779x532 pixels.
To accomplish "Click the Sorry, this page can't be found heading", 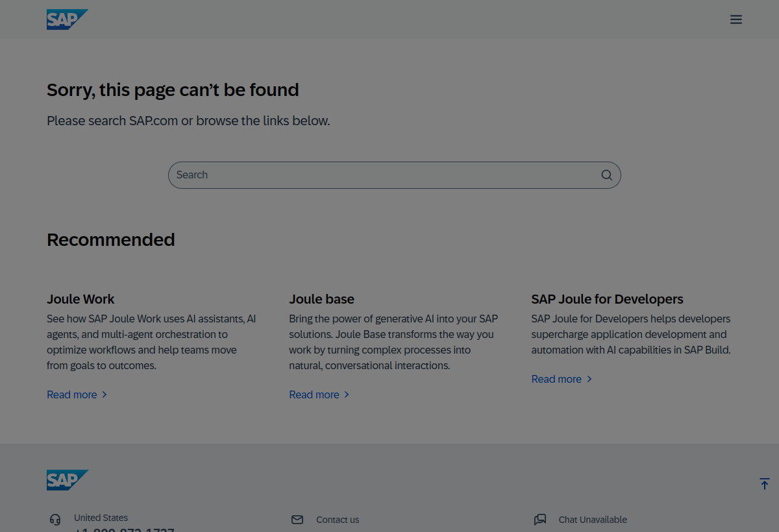I will click(173, 90).
